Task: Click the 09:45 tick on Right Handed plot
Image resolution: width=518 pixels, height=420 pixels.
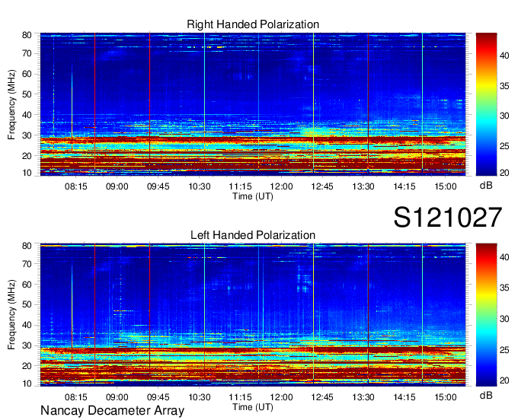Action: [x=158, y=186]
